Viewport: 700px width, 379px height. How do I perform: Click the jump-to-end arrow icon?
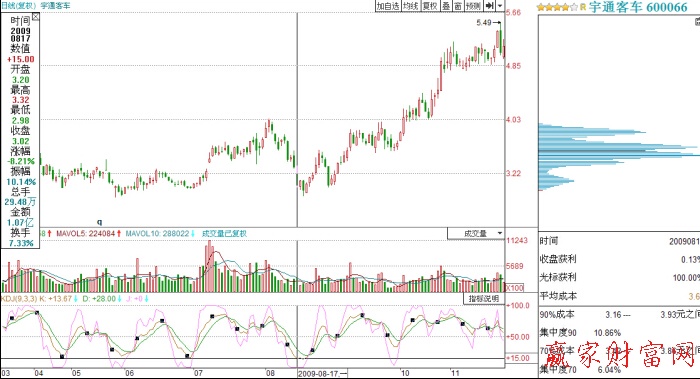coord(490,6)
